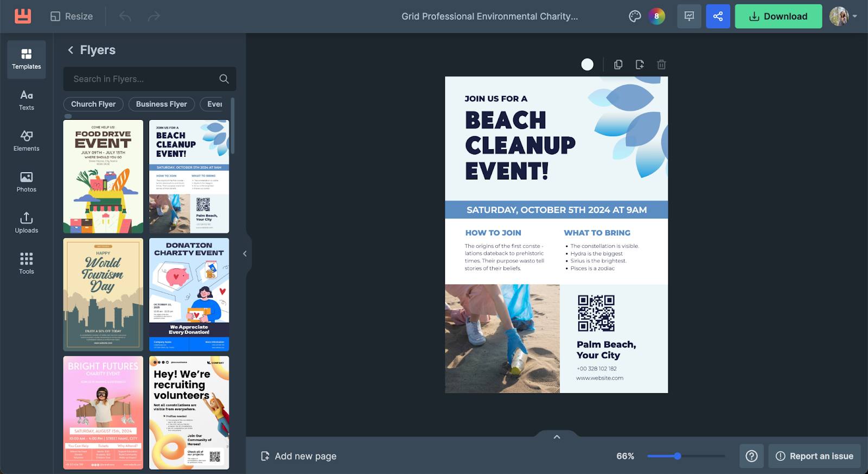
Task: Select the date banner text on canvas
Action: 557,210
